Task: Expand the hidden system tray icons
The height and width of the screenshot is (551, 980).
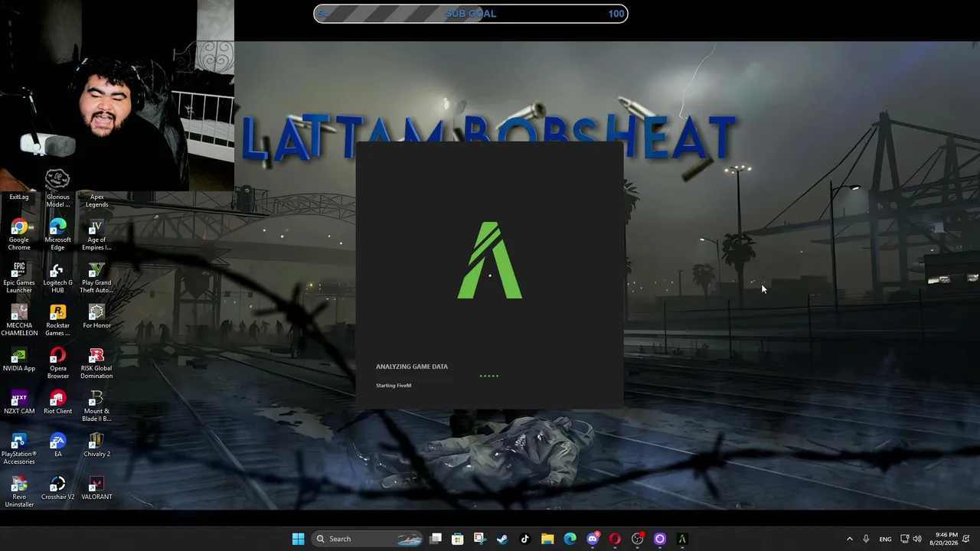Action: point(849,539)
